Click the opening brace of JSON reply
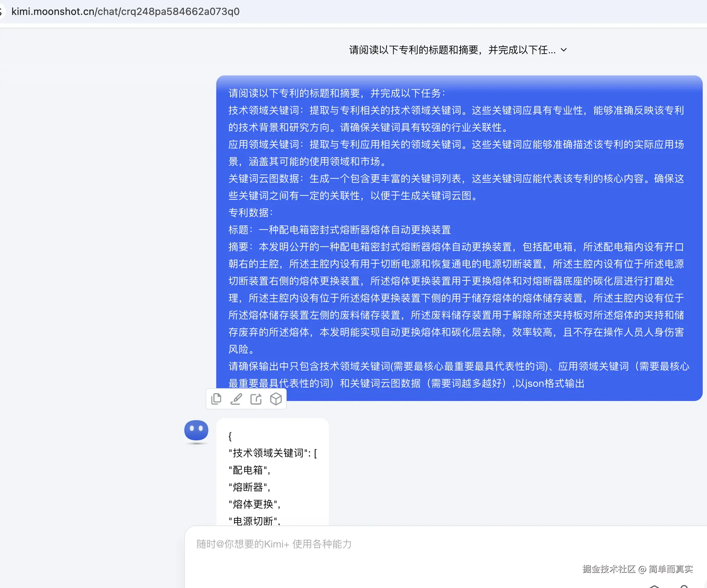Viewport: 707px width, 588px height. 230,436
